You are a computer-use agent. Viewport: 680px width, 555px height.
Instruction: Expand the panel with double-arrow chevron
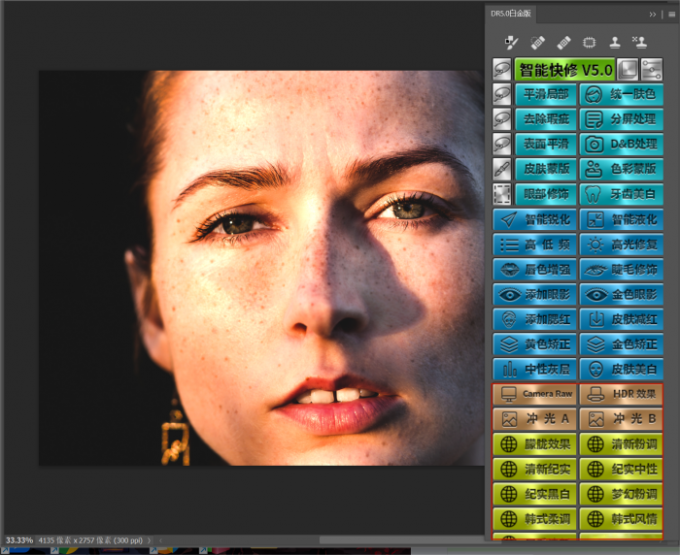[x=652, y=14]
